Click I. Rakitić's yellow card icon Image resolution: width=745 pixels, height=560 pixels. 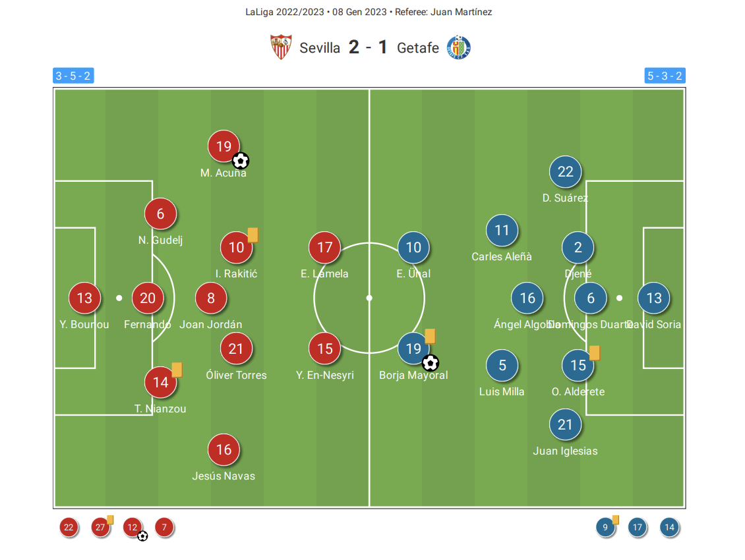pyautogui.click(x=253, y=235)
